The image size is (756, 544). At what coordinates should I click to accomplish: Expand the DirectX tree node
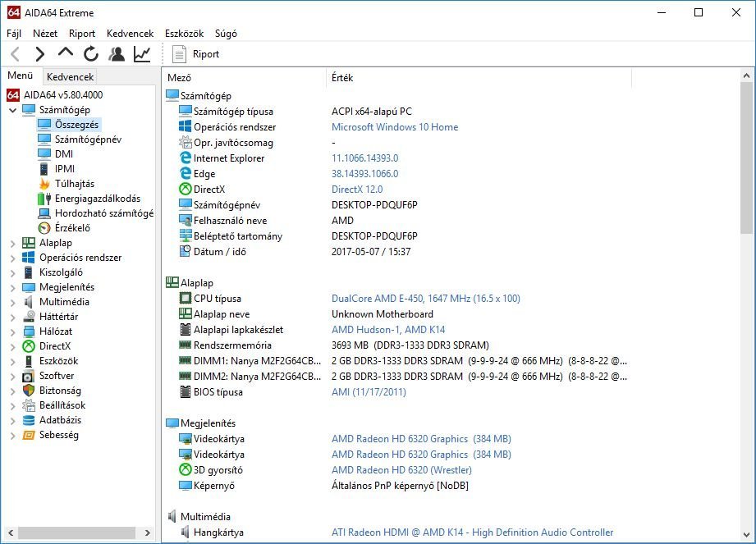coord(12,346)
